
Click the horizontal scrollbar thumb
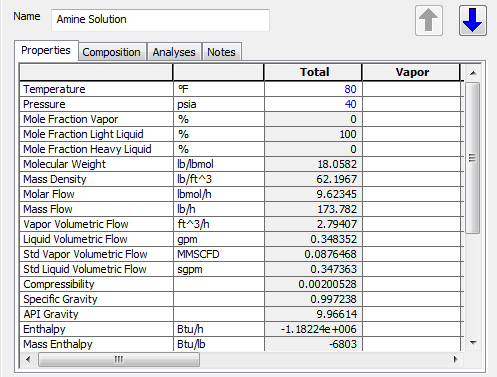119,359
